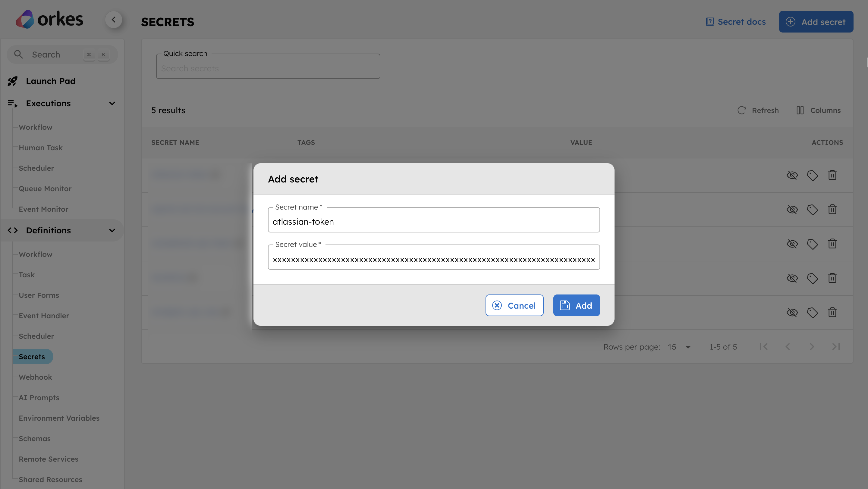Click the Add secret button in header

[x=816, y=22]
